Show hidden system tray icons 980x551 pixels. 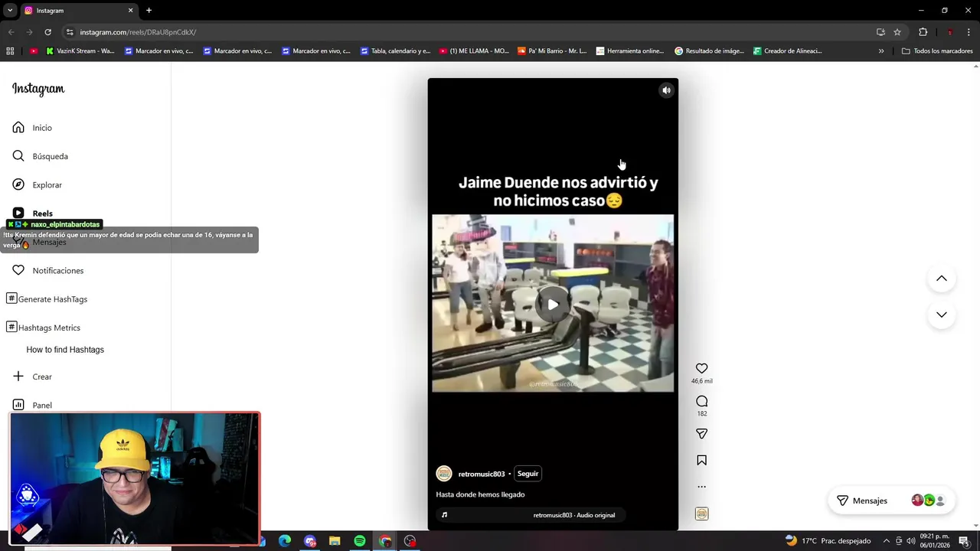point(886,541)
